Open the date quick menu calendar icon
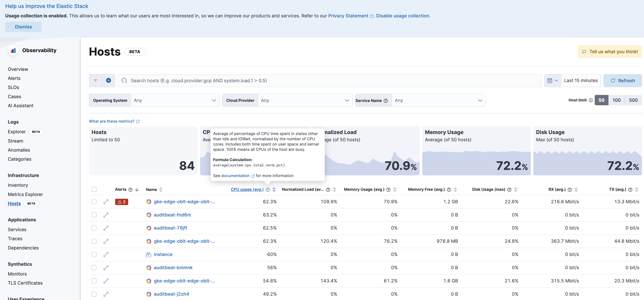The image size is (644, 300). pyautogui.click(x=552, y=80)
